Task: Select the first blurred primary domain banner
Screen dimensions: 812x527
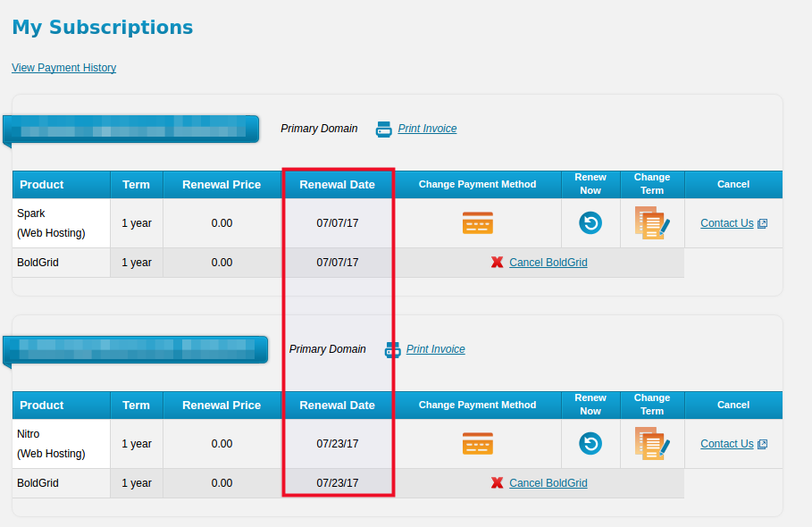Action: coord(131,129)
